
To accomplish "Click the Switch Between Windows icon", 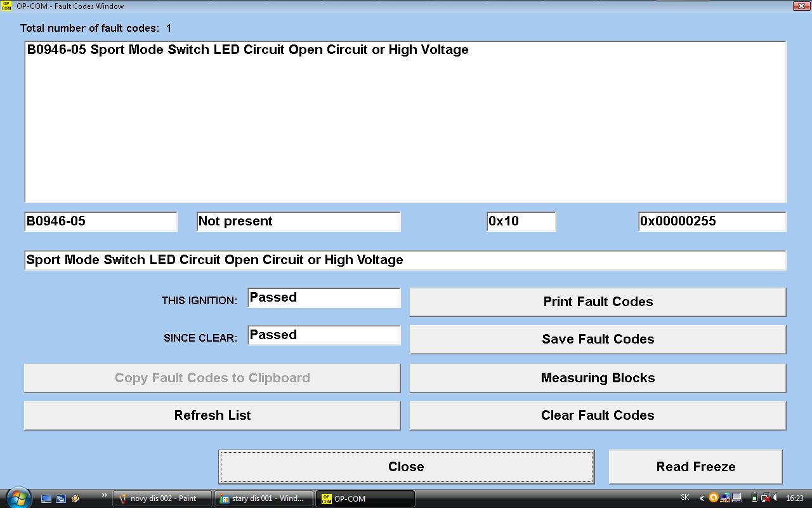I will pyautogui.click(x=61, y=498).
